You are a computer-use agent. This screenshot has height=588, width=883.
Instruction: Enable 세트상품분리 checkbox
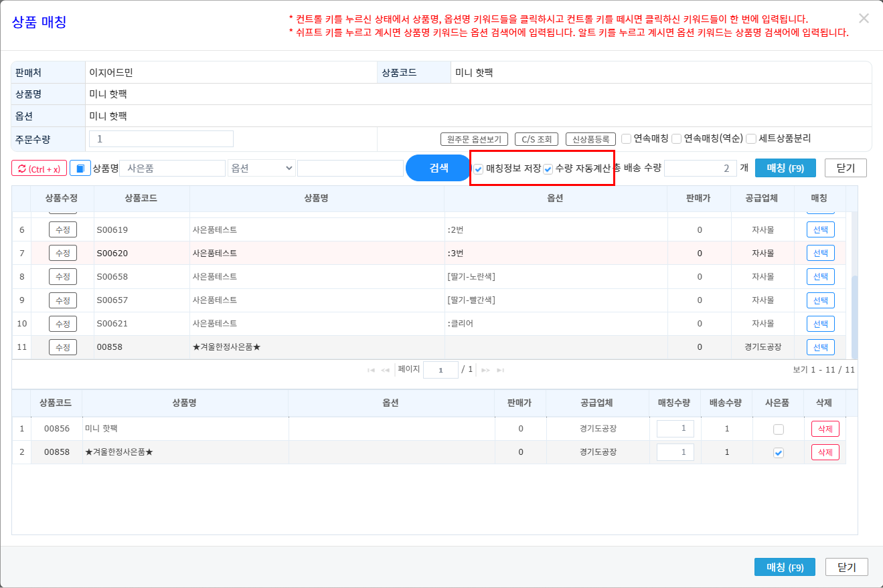pyautogui.click(x=751, y=139)
